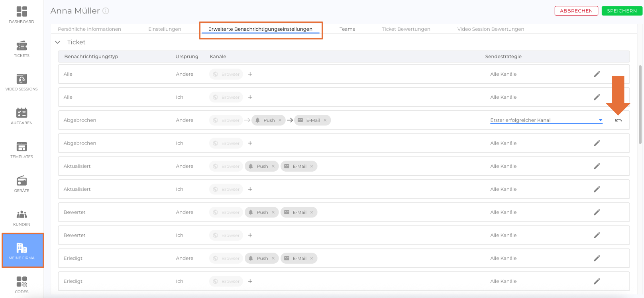Image resolution: width=644 pixels, height=298 pixels.
Task: Open Geräte devices section
Action: tap(22, 184)
